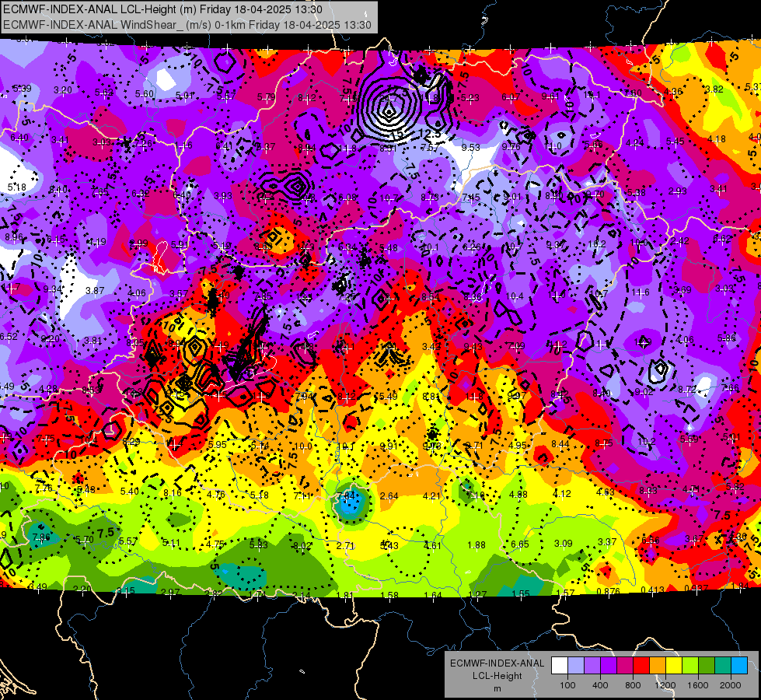Click the blue legend swatch
This screenshot has height=700, width=761.
(x=738, y=666)
